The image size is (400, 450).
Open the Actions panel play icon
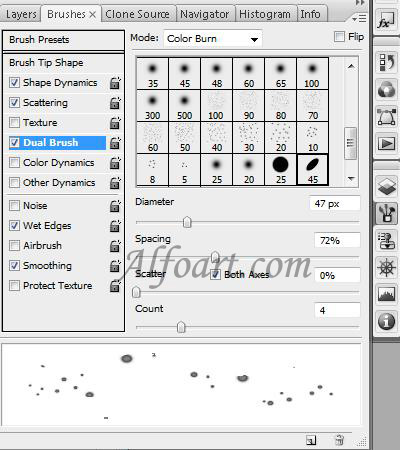tap(386, 143)
